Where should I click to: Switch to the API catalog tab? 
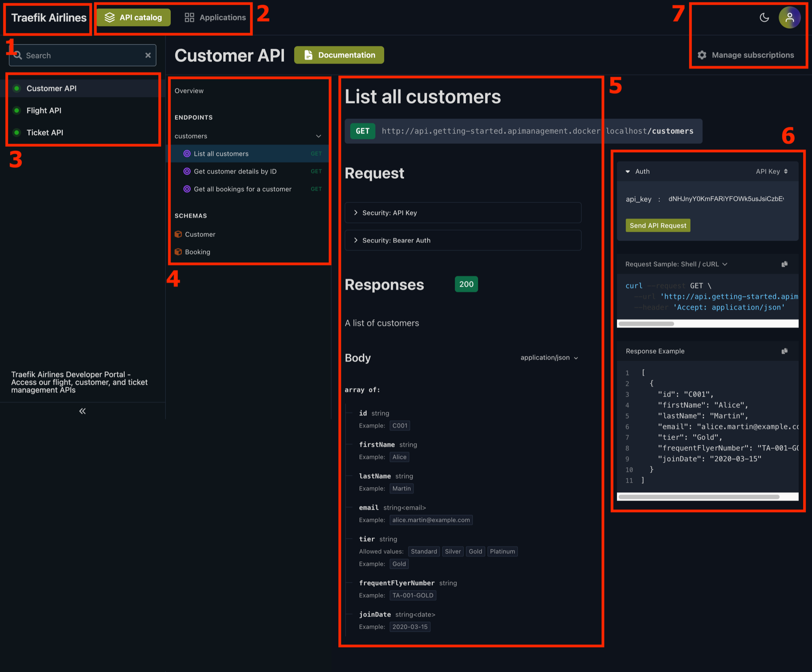pos(133,17)
